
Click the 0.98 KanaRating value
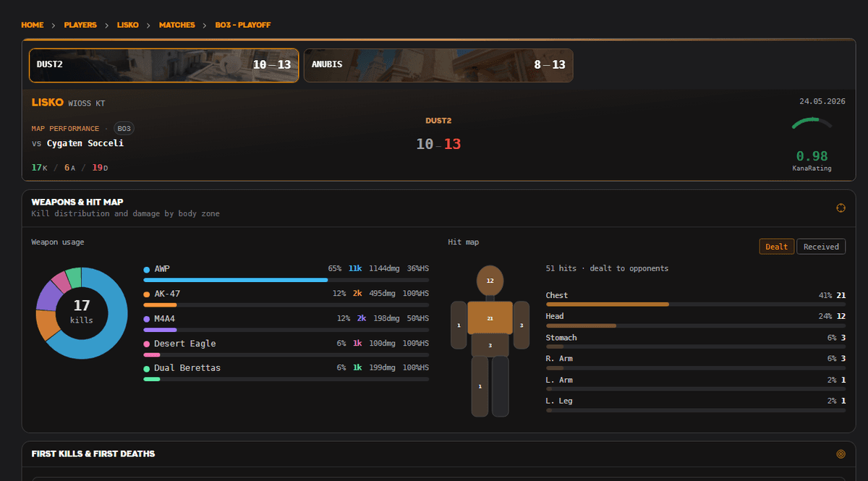[x=812, y=156]
